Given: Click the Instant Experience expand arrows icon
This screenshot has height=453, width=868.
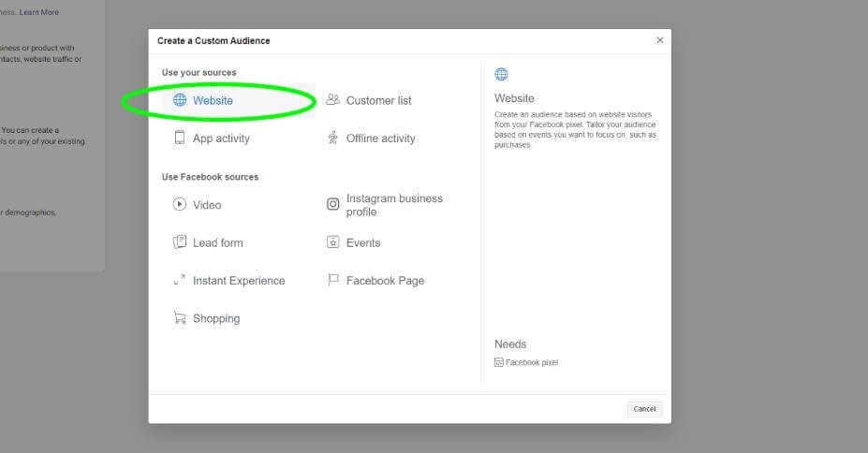Looking at the screenshot, I should click(x=180, y=280).
